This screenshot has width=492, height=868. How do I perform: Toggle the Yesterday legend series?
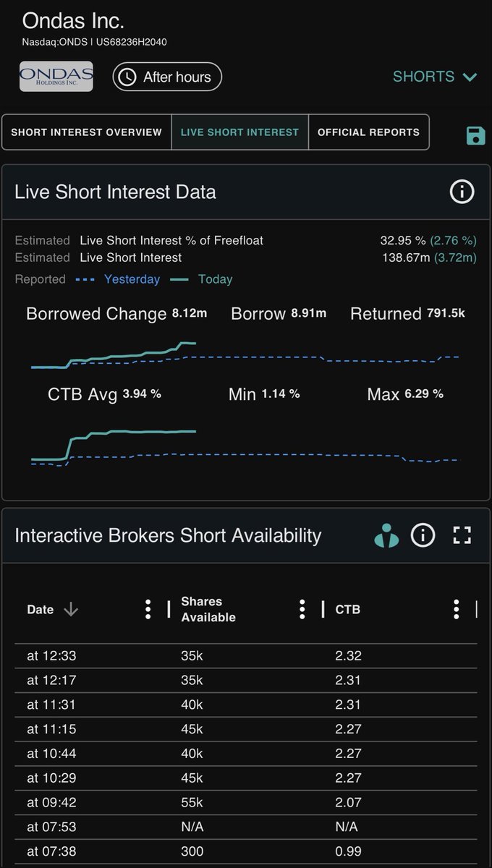click(x=119, y=279)
